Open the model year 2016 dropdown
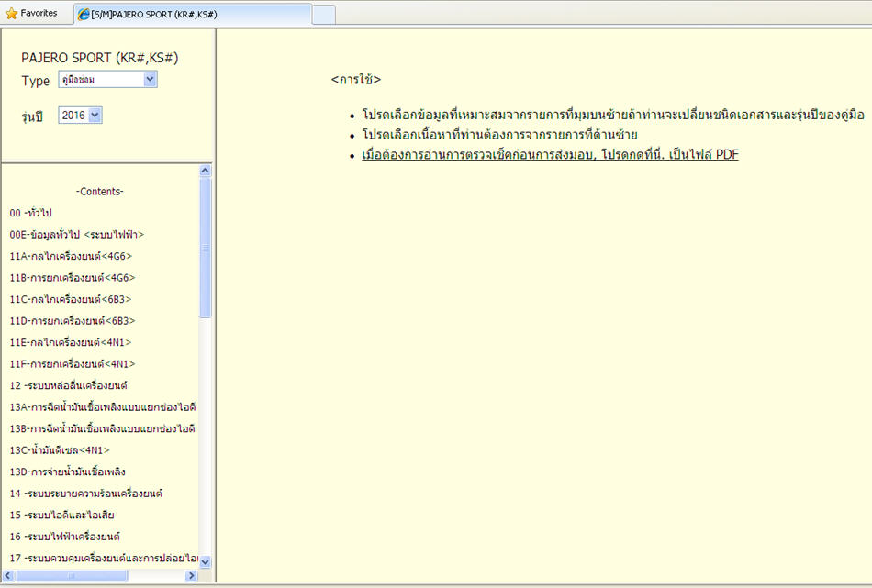The image size is (872, 588). click(x=95, y=115)
